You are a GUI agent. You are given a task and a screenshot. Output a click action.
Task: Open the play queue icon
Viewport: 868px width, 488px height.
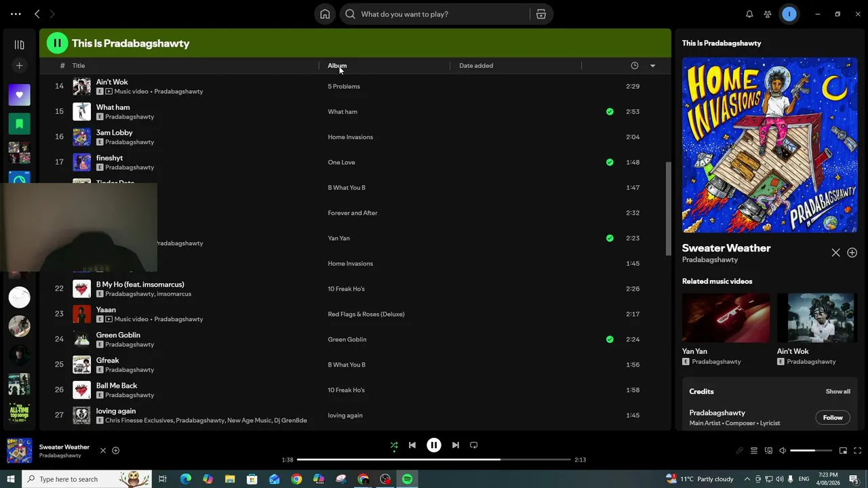pos(754,451)
